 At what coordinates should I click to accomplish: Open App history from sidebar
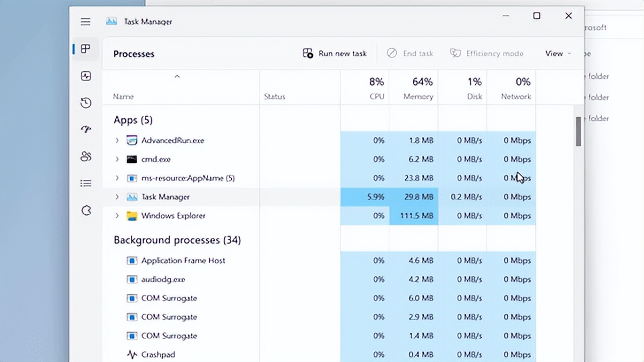(86, 103)
